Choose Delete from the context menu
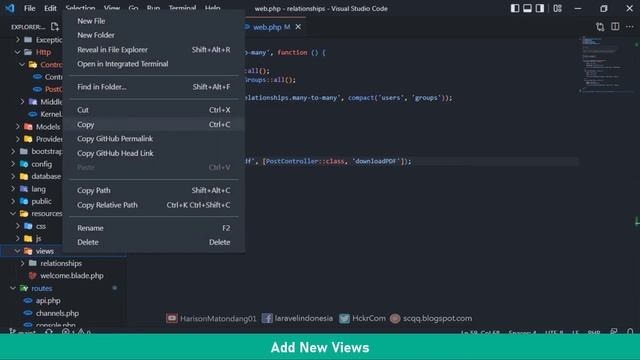The image size is (640, 360). [x=154, y=242]
